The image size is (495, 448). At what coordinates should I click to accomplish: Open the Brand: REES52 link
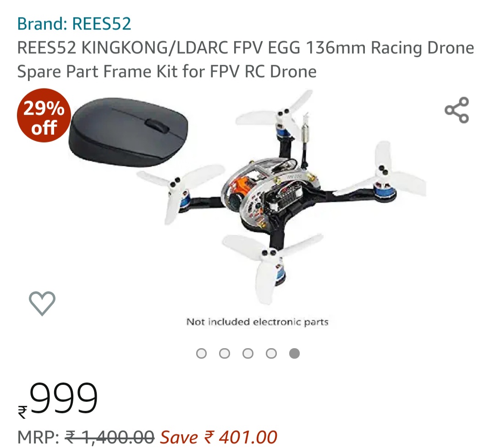pos(74,24)
